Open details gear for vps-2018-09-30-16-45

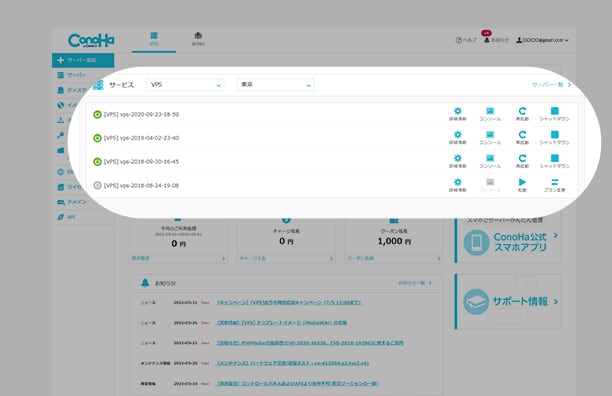tap(457, 161)
